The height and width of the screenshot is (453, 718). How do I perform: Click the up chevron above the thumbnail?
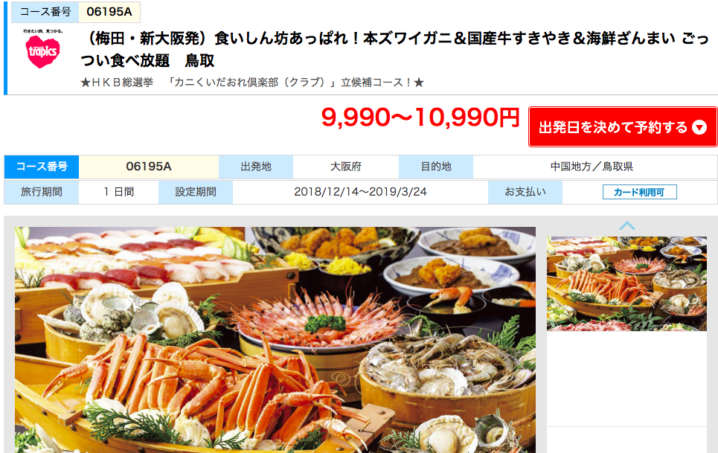click(627, 226)
